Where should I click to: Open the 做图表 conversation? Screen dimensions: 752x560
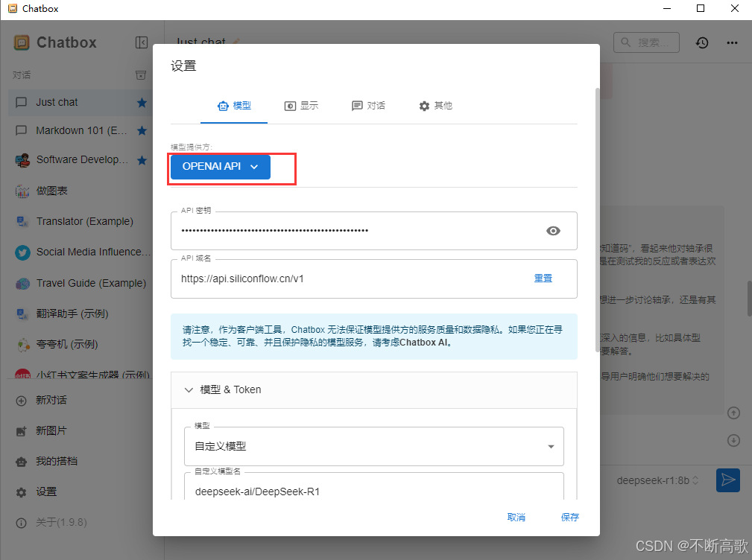click(x=80, y=191)
